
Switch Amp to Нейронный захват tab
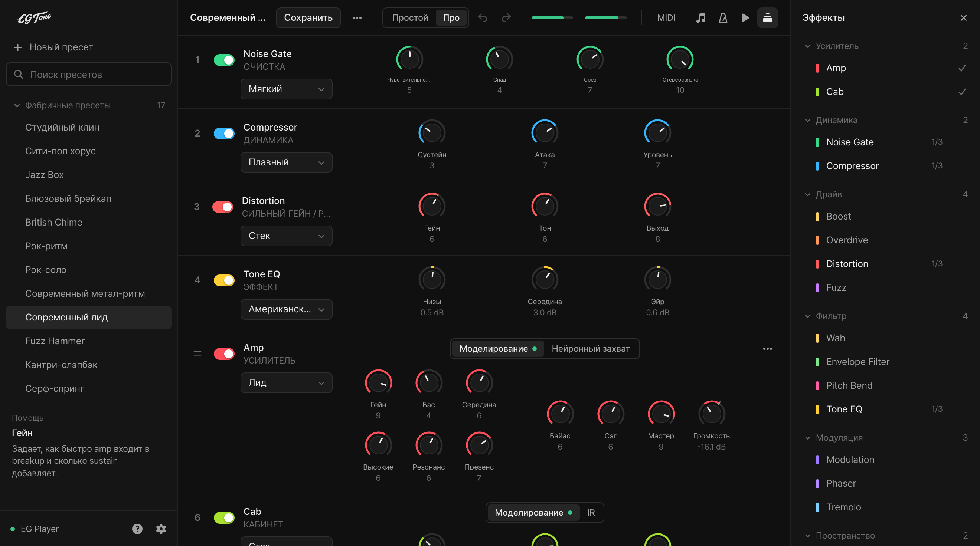pyautogui.click(x=591, y=349)
